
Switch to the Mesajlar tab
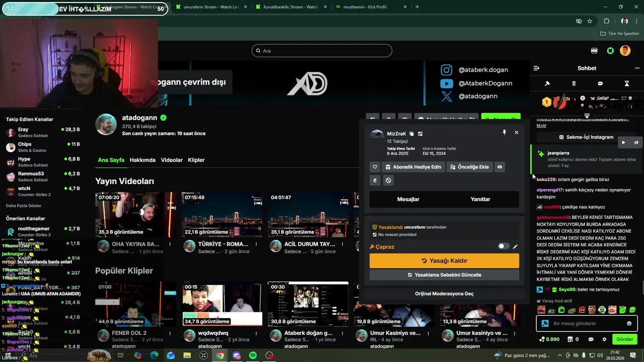[x=408, y=199]
